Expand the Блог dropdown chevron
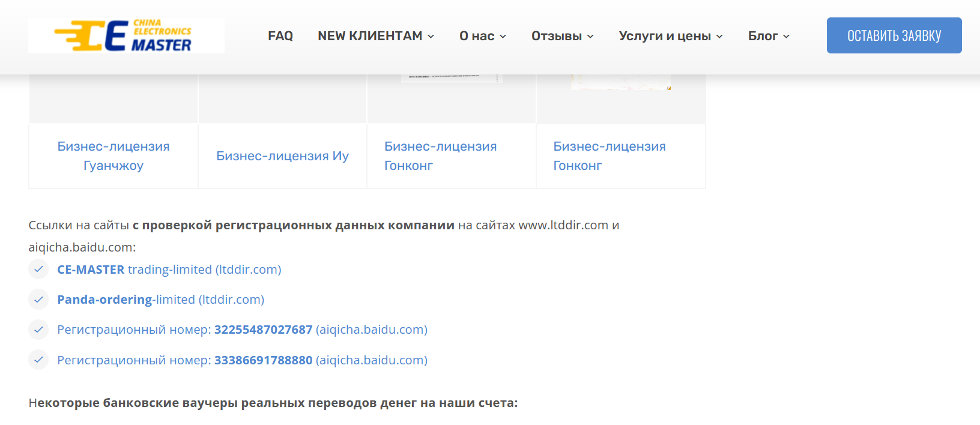Viewport: 980px width, 425px height. coord(786,37)
